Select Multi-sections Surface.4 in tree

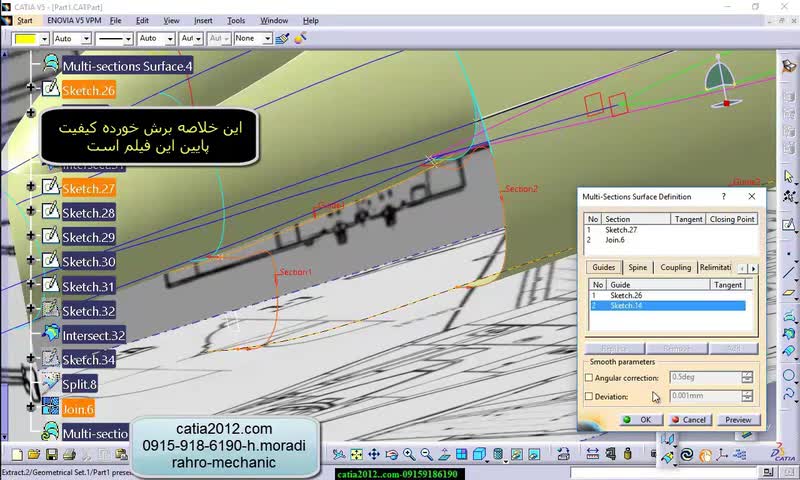[127, 66]
